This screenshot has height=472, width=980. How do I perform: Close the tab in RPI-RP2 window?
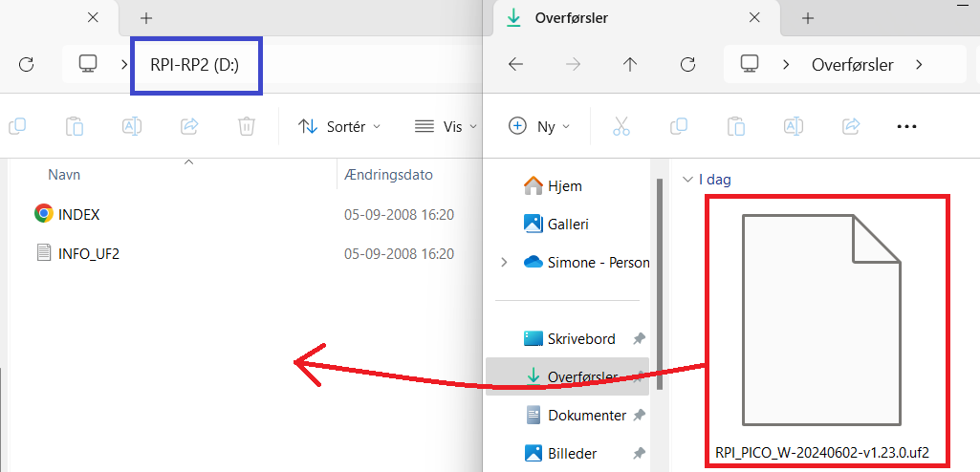click(x=93, y=17)
